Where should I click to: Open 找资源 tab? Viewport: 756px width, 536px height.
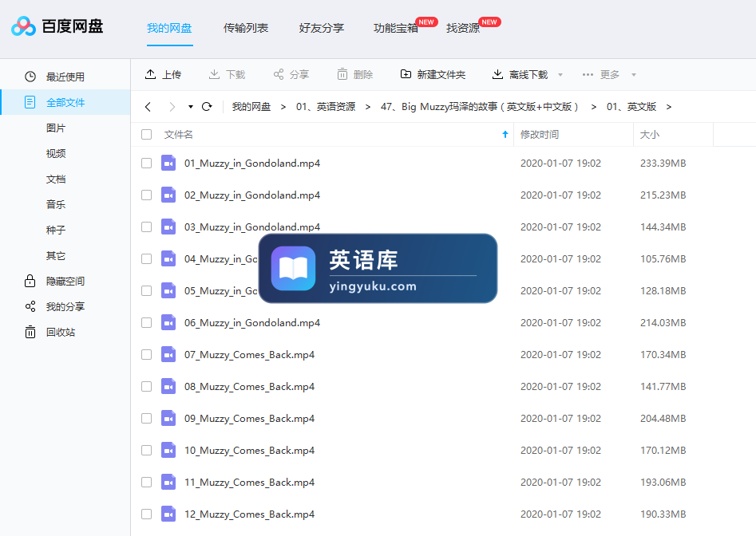(463, 28)
